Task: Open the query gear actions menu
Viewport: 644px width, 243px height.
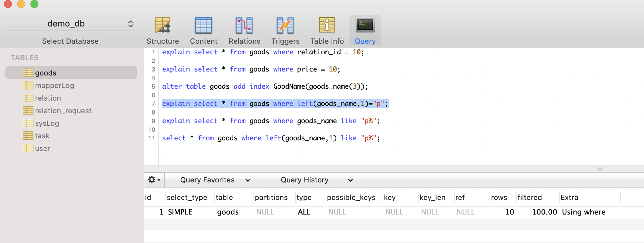Action: pos(154,180)
